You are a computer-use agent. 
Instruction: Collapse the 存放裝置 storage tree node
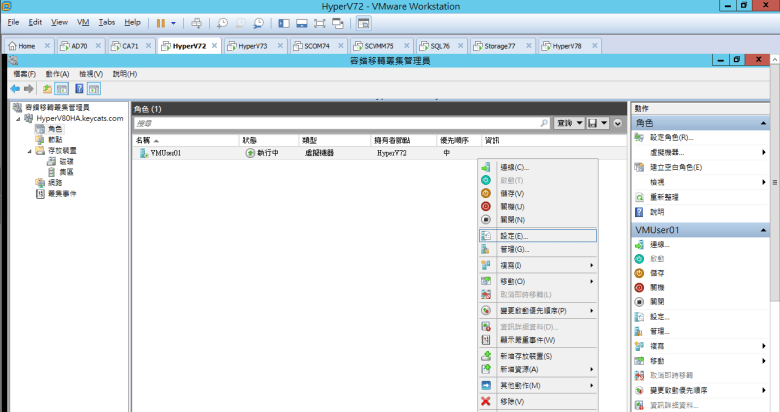tap(27, 150)
